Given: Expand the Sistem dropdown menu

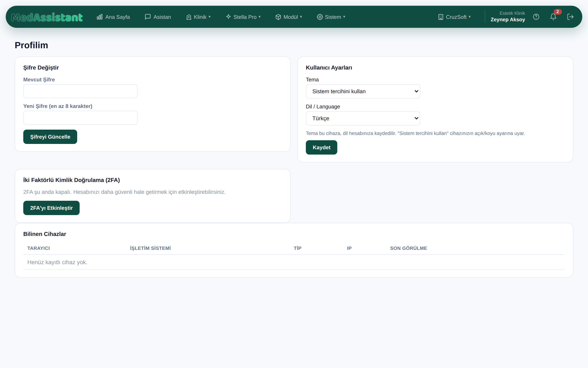Looking at the screenshot, I should pyautogui.click(x=331, y=17).
